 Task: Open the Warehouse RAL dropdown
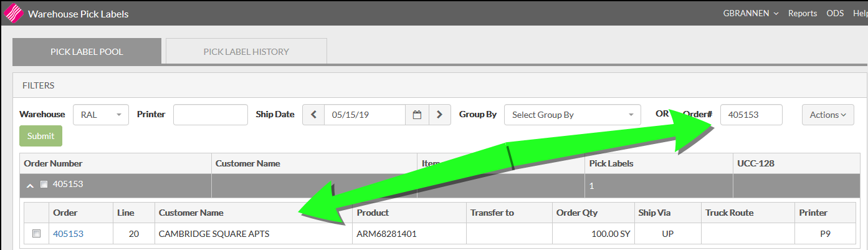tap(101, 115)
